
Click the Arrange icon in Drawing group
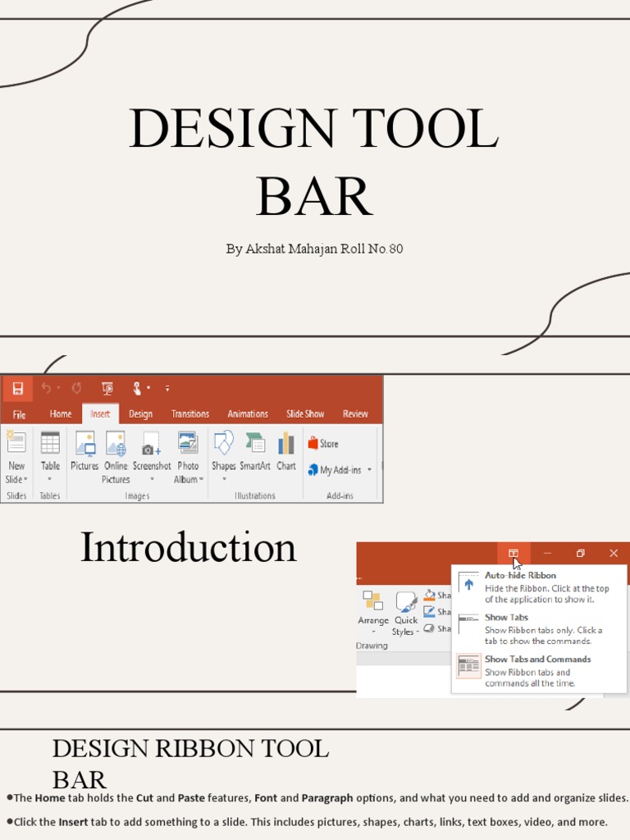point(373,601)
